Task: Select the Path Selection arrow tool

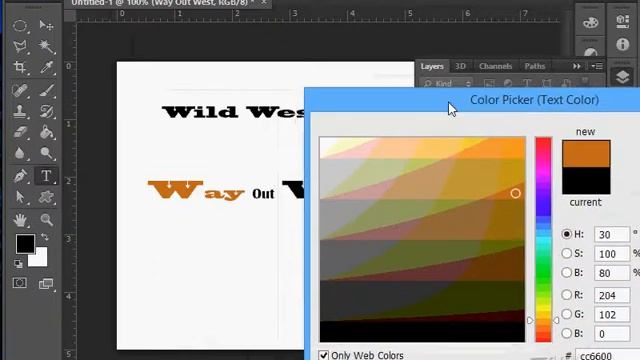Action: coord(20,197)
